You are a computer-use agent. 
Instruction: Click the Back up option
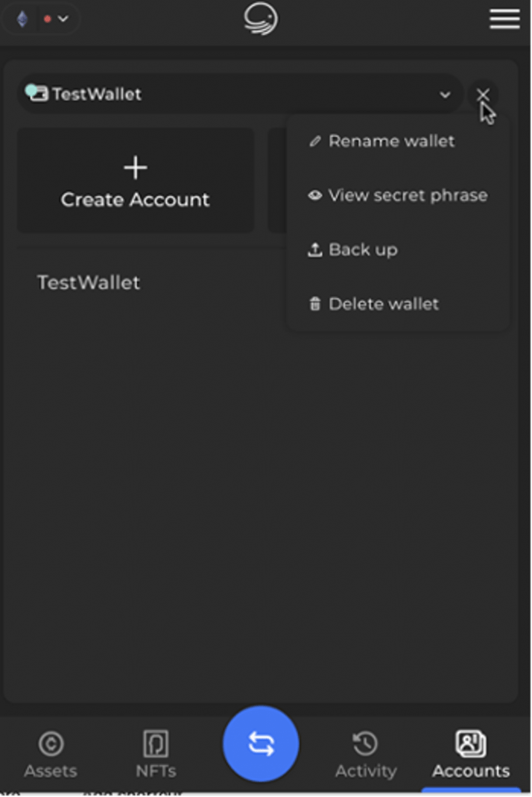[363, 249]
